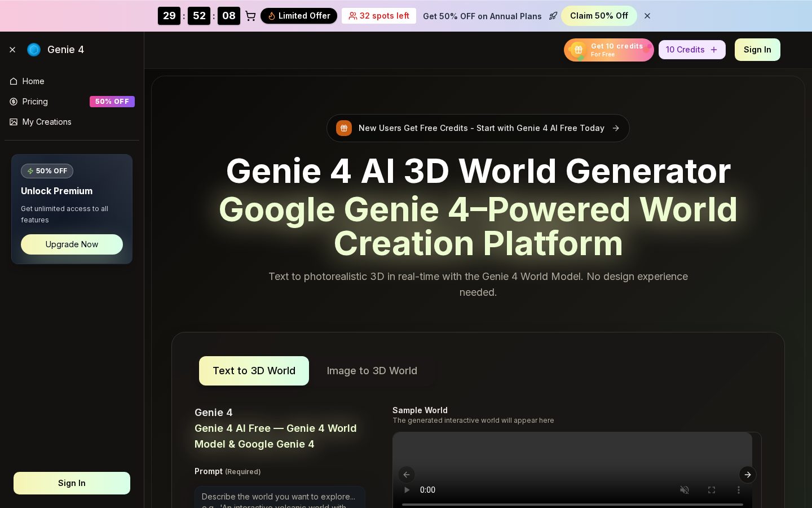Enter fullscreen on the sample video

pos(712,490)
